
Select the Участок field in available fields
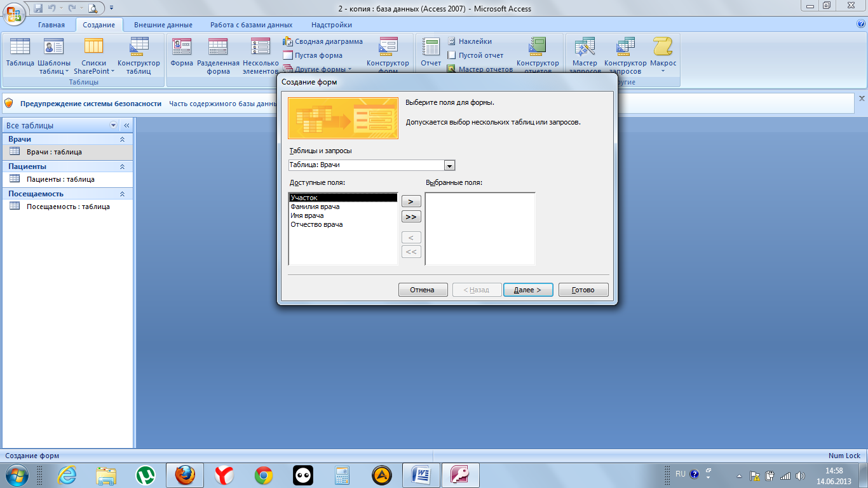343,198
